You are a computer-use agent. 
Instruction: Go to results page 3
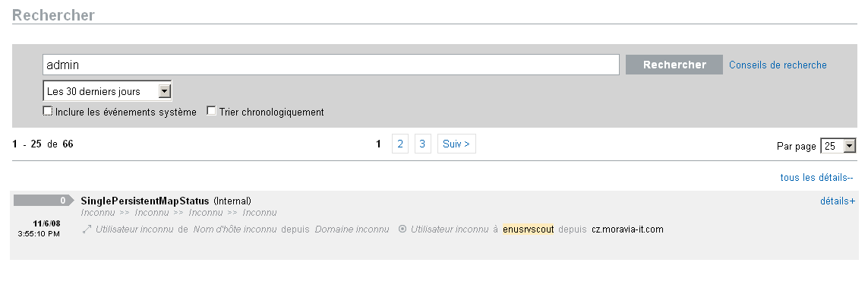[422, 144]
